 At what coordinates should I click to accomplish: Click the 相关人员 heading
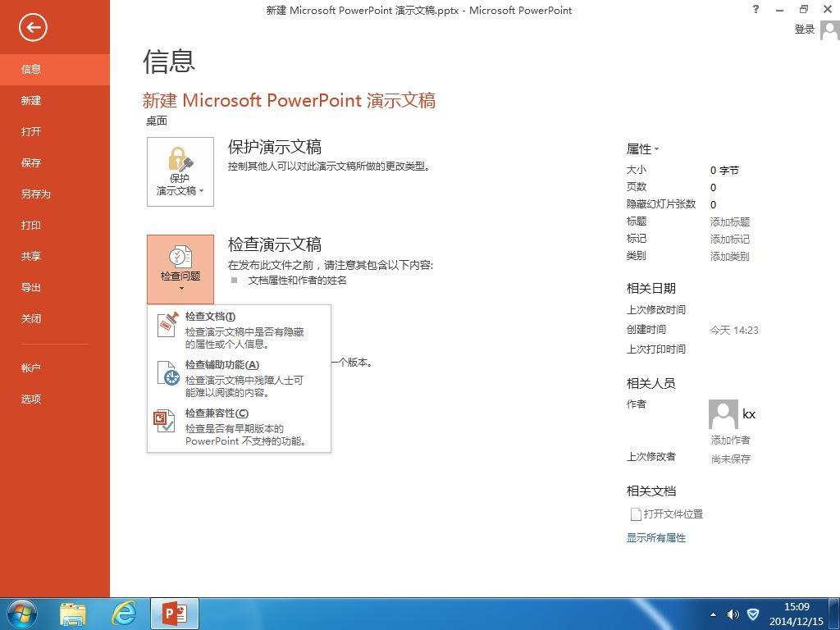(651, 383)
